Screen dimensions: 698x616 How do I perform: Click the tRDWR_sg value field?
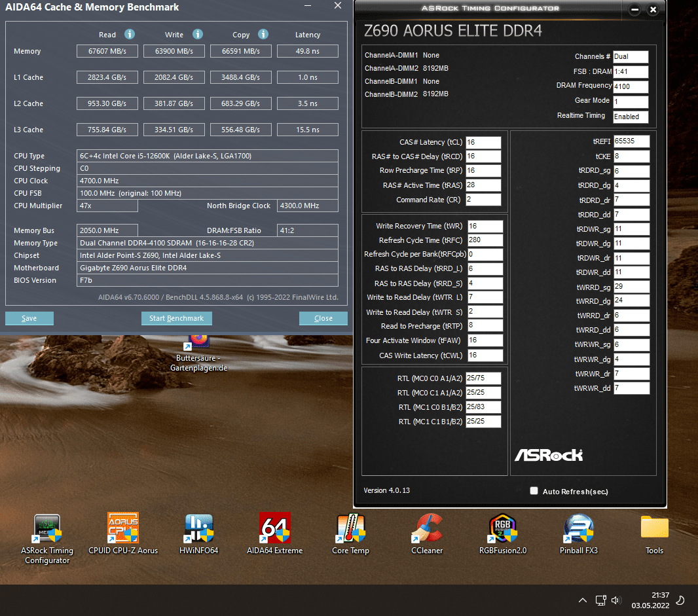click(x=631, y=228)
